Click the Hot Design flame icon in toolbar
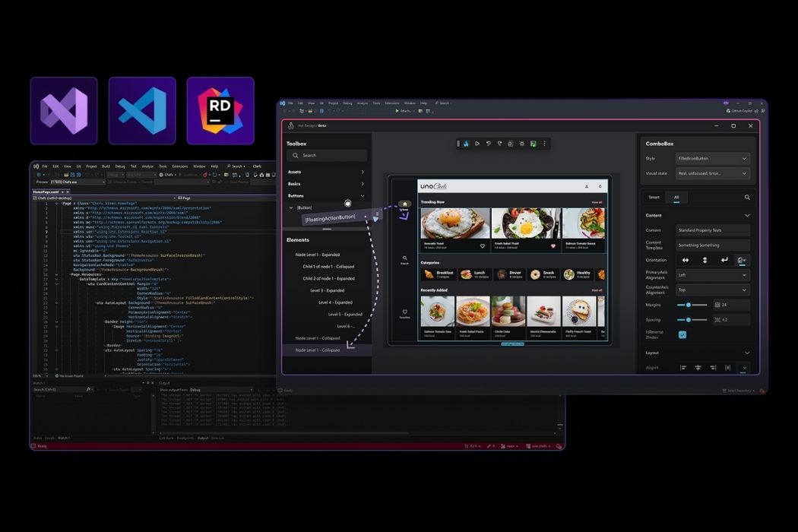 click(467, 144)
